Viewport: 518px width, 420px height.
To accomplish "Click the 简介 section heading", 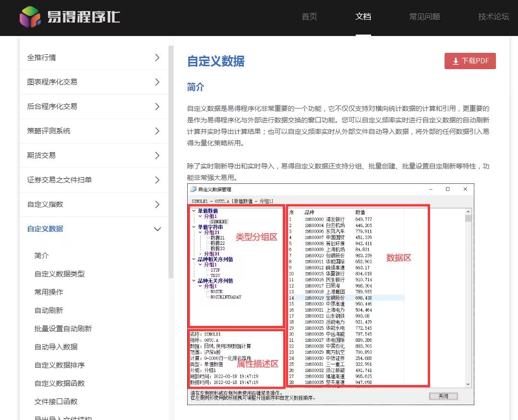I will tap(195, 87).
